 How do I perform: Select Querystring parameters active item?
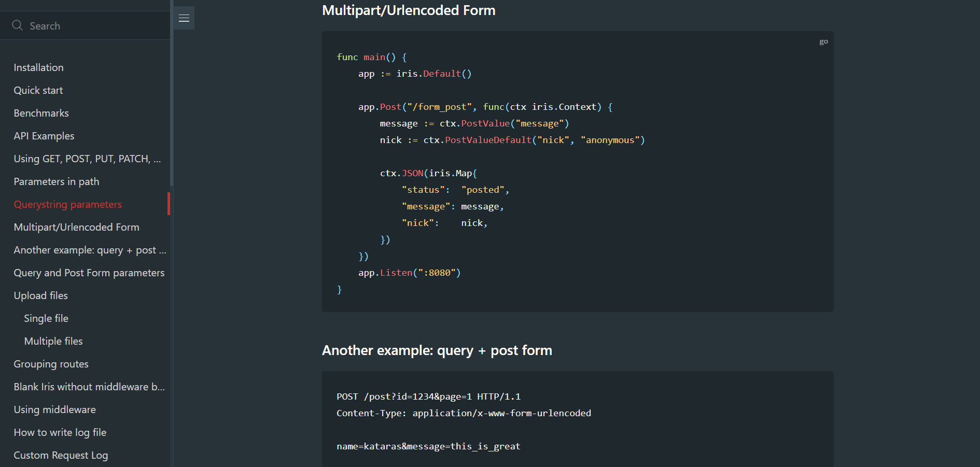(x=68, y=204)
